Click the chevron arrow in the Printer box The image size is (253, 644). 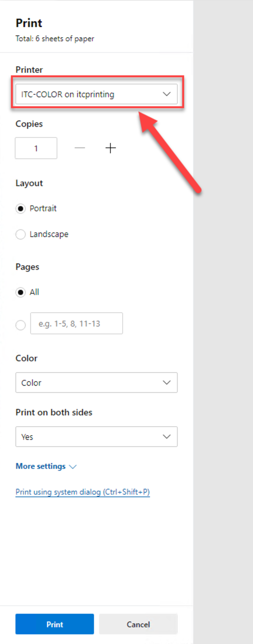(167, 94)
